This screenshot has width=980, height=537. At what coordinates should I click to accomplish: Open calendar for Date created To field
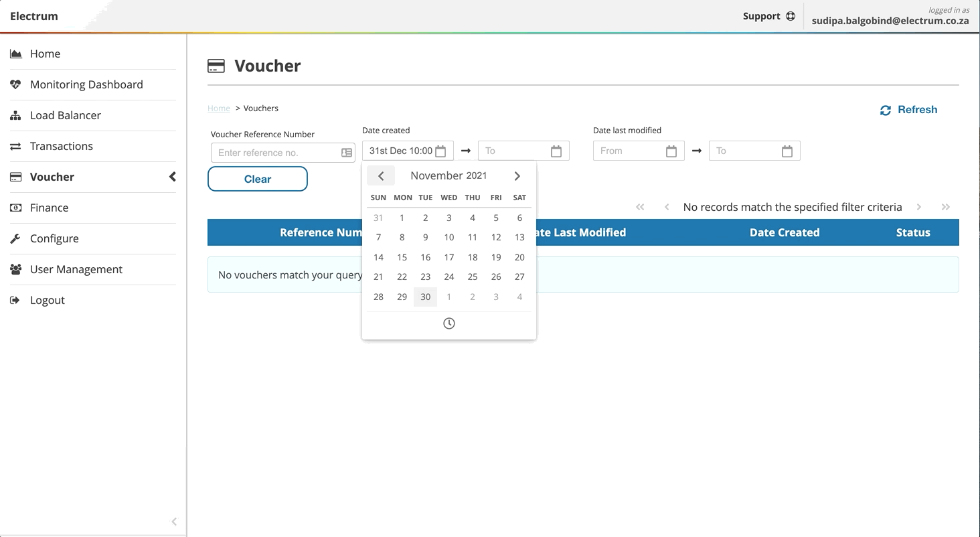(556, 151)
